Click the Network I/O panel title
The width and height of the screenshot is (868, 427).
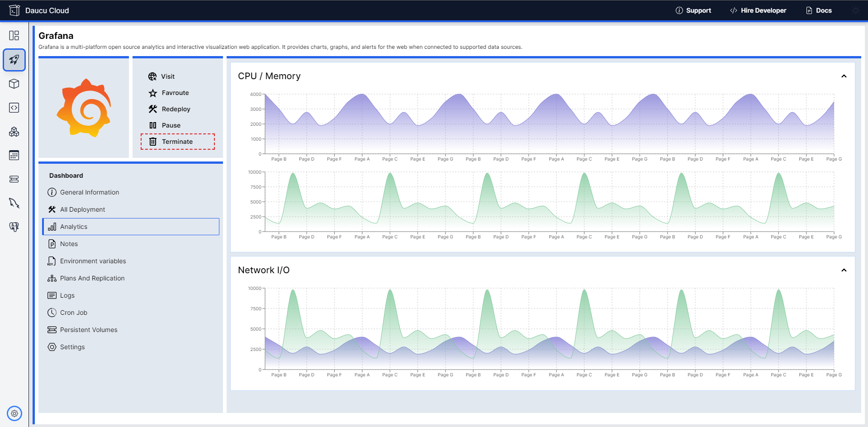point(264,270)
